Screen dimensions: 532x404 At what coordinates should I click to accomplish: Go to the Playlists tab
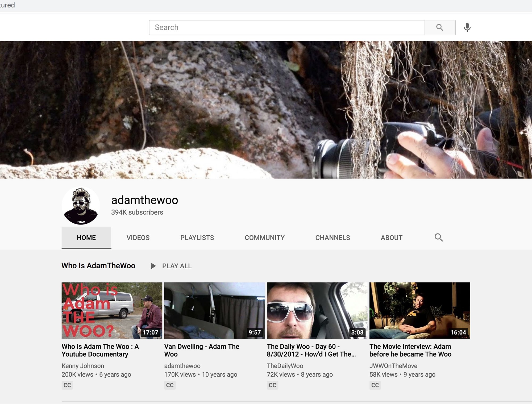197,238
